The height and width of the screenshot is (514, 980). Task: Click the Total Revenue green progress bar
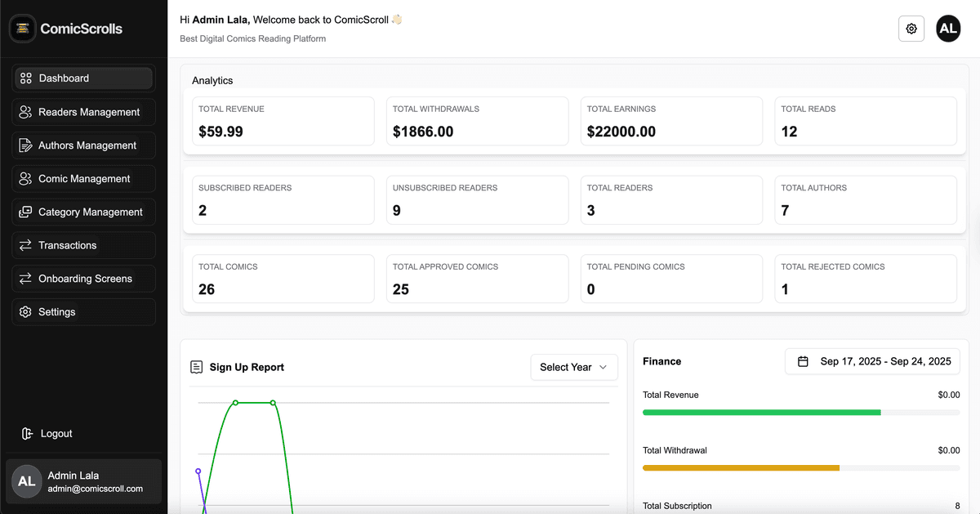(x=761, y=412)
